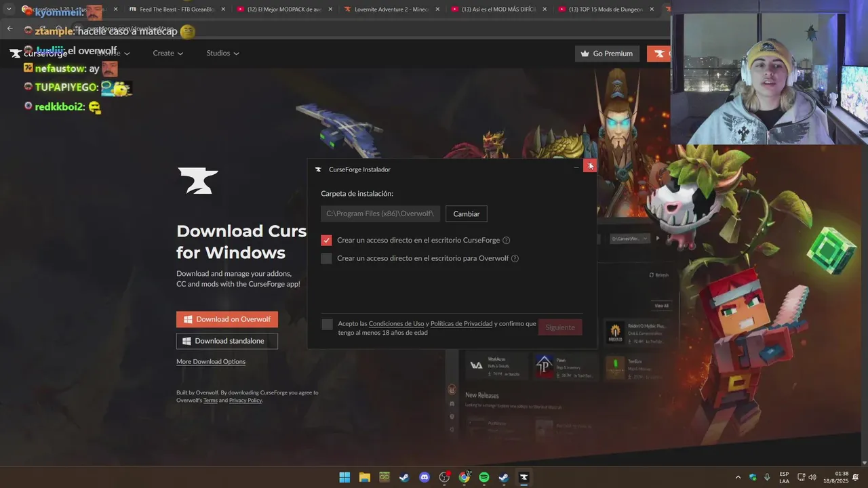This screenshot has height=488, width=868.
Task: Click Download on Overwolf button
Action: click(x=227, y=319)
